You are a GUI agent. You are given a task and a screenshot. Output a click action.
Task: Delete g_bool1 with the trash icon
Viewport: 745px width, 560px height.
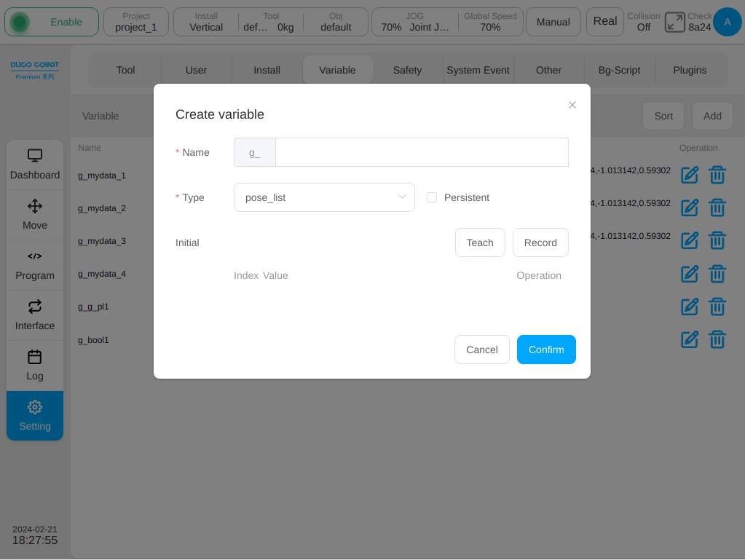tap(717, 339)
